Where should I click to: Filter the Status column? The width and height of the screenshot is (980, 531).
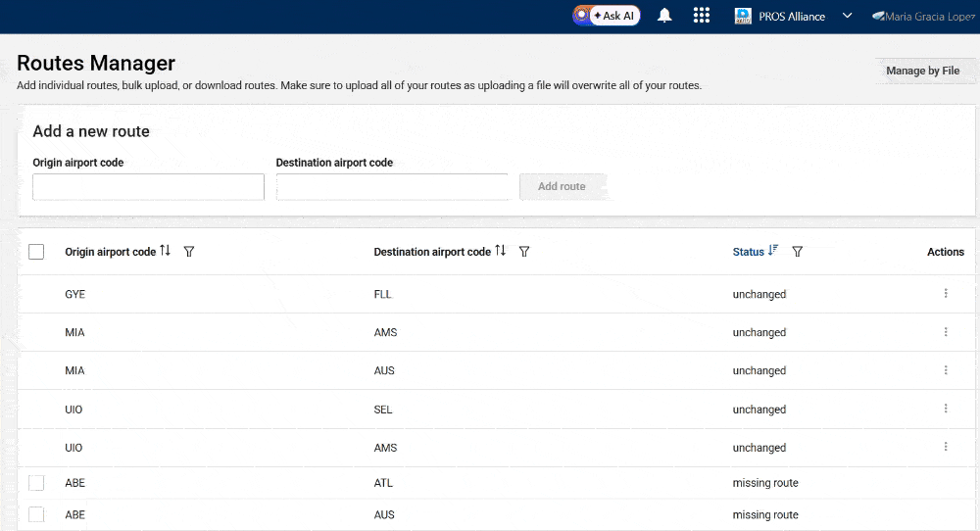(797, 252)
